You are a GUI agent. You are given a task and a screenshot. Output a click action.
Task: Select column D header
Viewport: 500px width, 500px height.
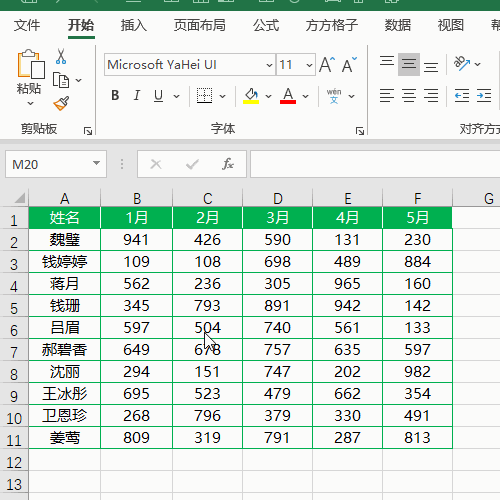(x=277, y=198)
